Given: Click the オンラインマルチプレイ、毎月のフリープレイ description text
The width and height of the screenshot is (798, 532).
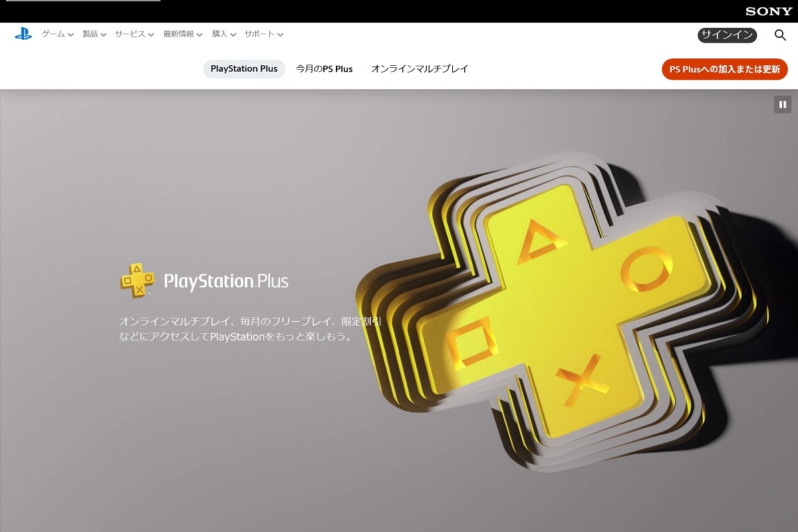Looking at the screenshot, I should [x=250, y=329].
